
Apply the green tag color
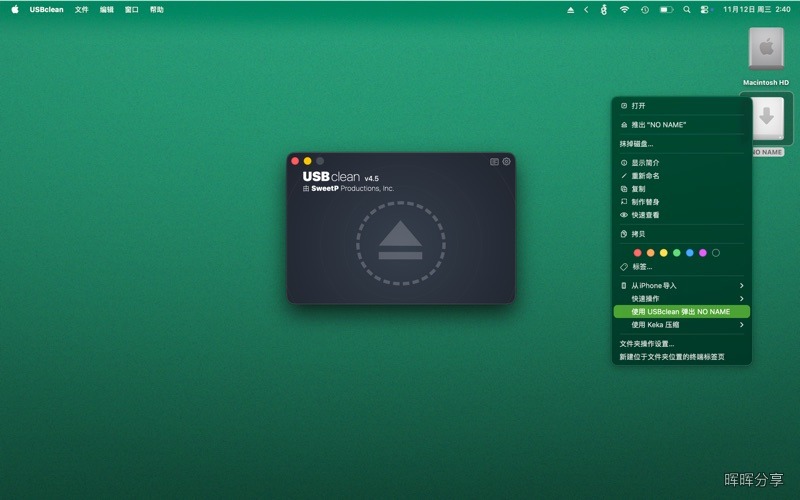click(x=677, y=253)
